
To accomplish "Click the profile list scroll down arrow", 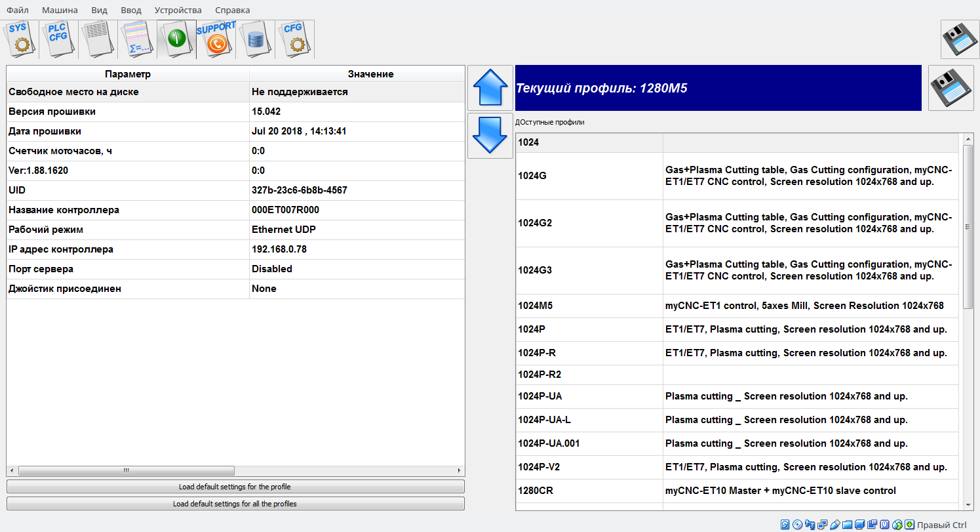I will [x=968, y=504].
